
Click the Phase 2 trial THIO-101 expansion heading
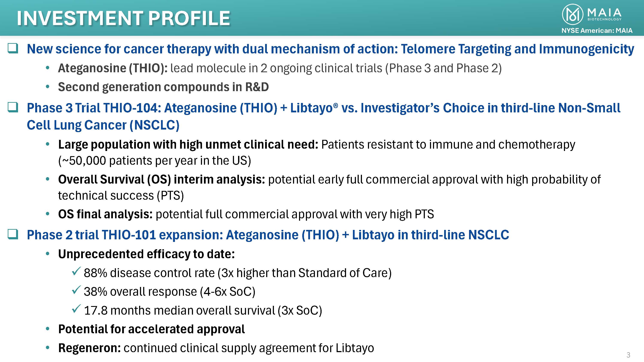[268, 235]
